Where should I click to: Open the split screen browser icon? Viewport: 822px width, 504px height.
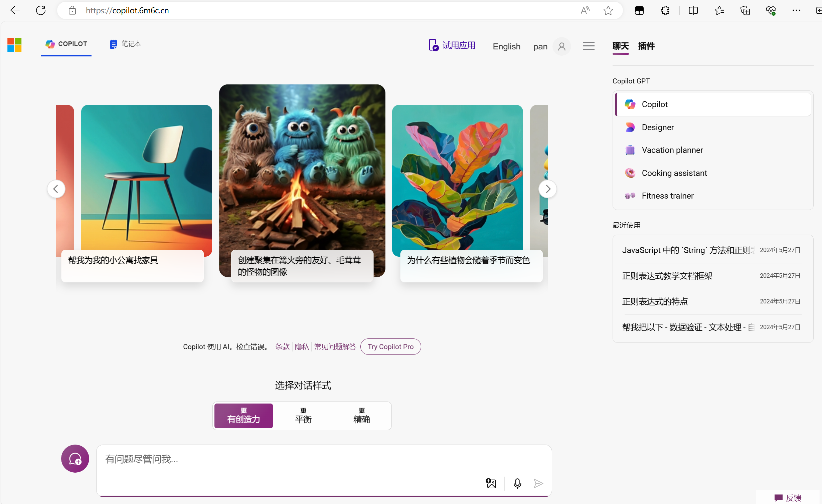(693, 10)
